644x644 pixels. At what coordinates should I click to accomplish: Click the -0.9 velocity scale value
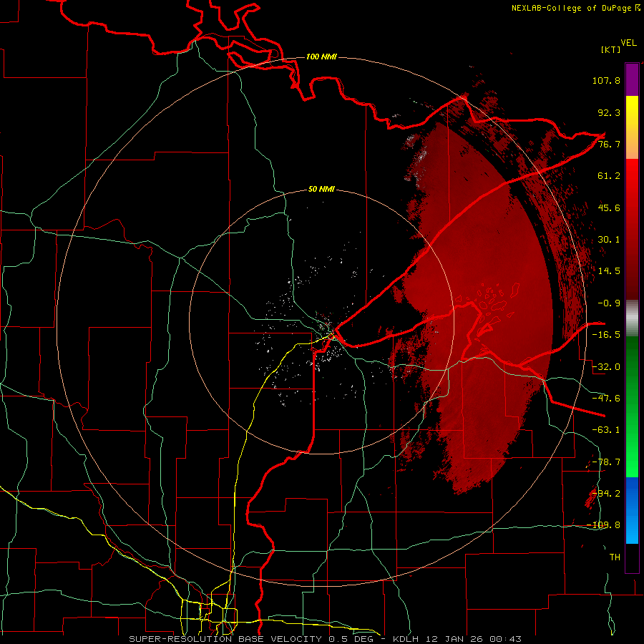(609, 303)
